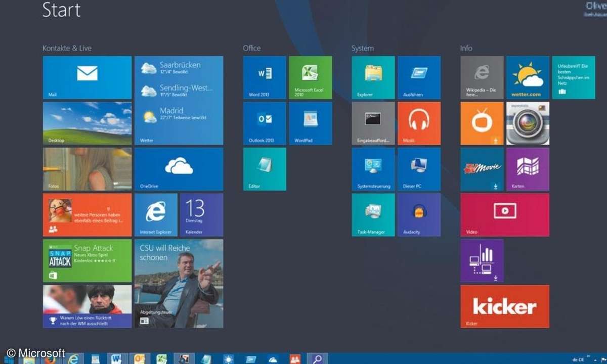Open the Wikipedia tile

[482, 77]
